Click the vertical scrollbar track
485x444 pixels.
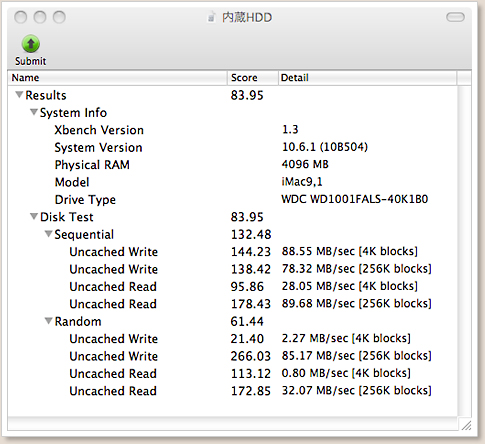464,251
